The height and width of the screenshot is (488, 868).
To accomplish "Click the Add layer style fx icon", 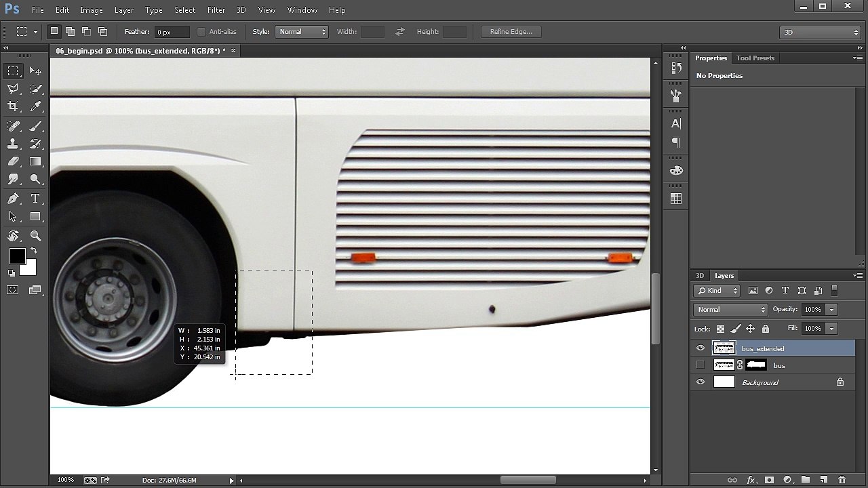I will point(751,480).
